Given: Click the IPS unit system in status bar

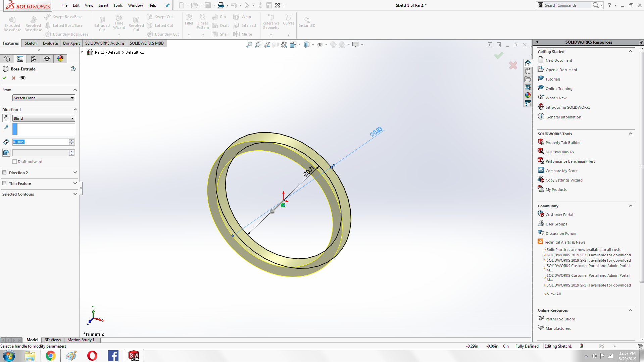Looking at the screenshot, I should coord(601,346).
